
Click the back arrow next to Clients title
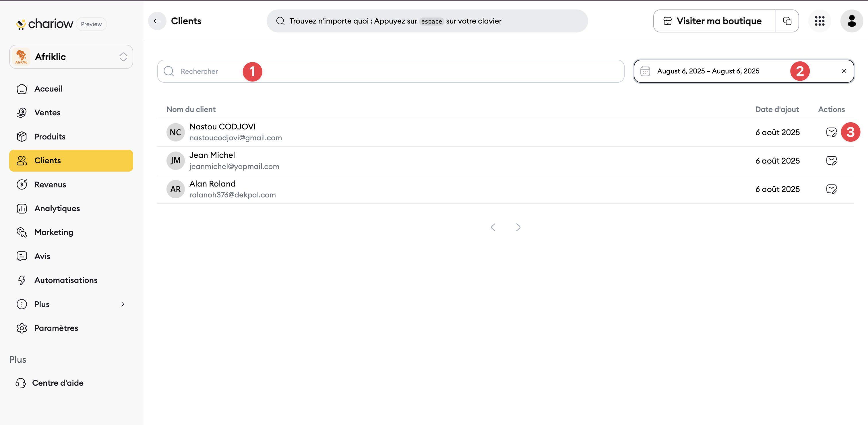(157, 21)
